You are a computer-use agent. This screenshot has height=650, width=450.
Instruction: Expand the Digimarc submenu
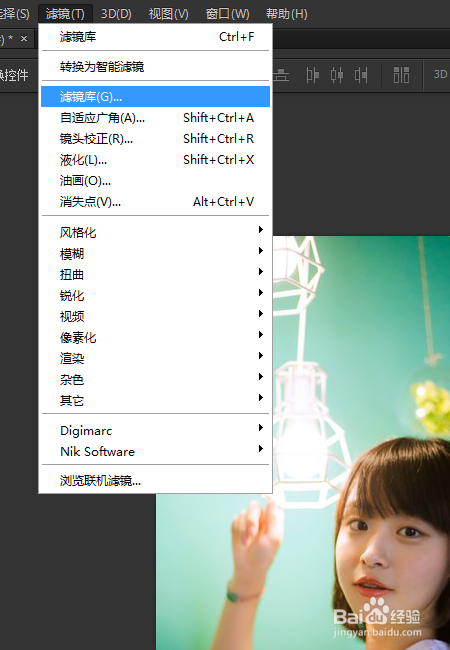point(155,430)
